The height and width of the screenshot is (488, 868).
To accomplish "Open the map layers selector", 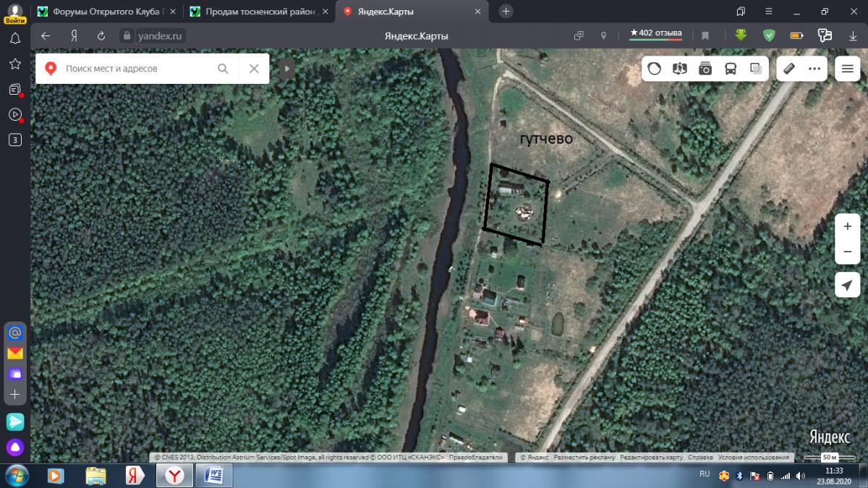I will click(x=756, y=69).
